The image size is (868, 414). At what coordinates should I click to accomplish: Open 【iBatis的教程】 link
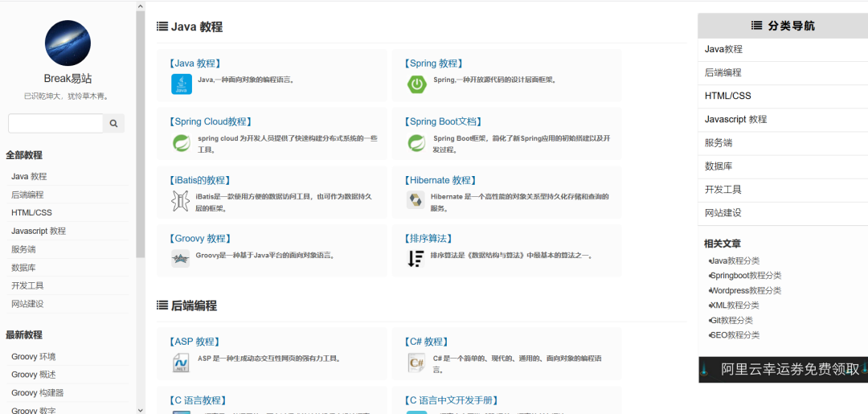click(199, 180)
